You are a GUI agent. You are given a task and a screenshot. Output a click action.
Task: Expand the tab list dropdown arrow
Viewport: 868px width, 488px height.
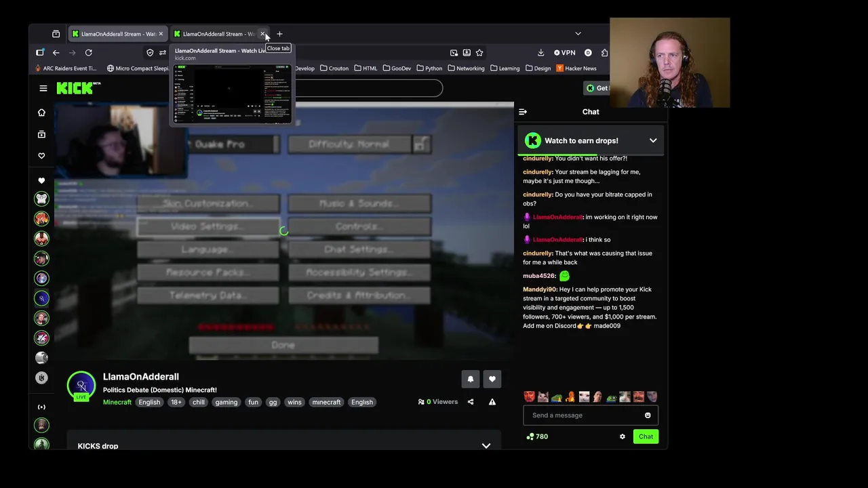[x=578, y=34]
